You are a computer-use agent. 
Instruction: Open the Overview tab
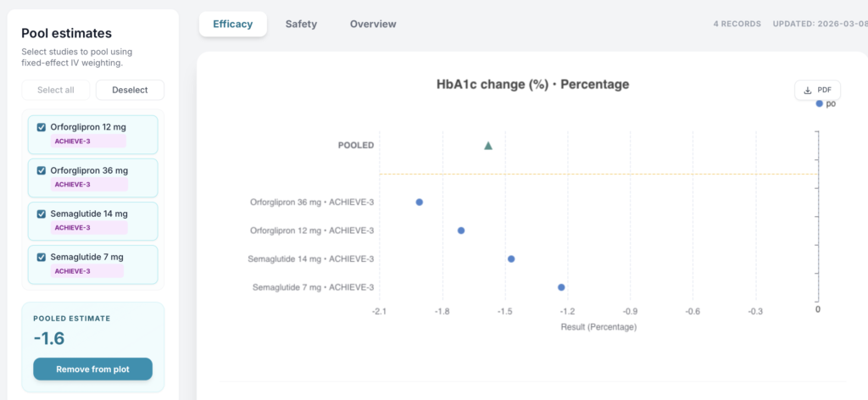click(x=373, y=24)
